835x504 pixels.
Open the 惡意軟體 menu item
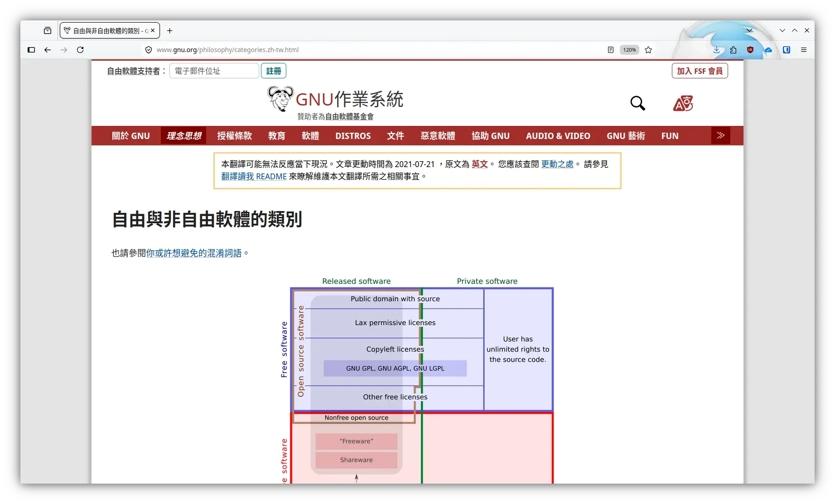pyautogui.click(x=438, y=136)
